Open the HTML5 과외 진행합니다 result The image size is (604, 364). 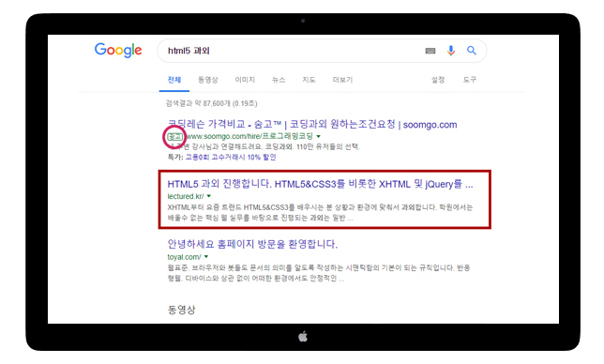click(320, 184)
